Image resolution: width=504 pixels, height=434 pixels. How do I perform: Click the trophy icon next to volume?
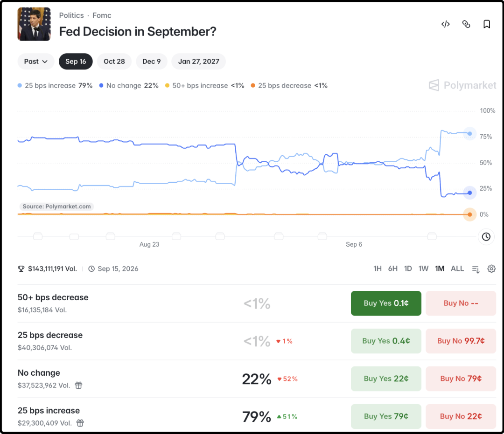21,269
